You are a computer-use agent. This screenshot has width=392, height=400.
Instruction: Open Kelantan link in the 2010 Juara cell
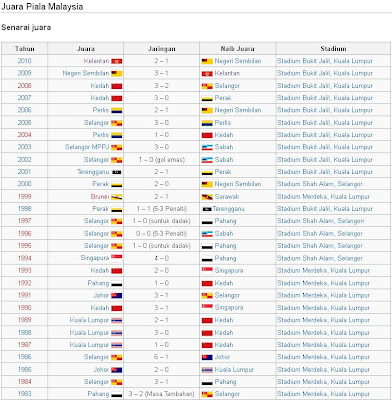pyautogui.click(x=96, y=61)
